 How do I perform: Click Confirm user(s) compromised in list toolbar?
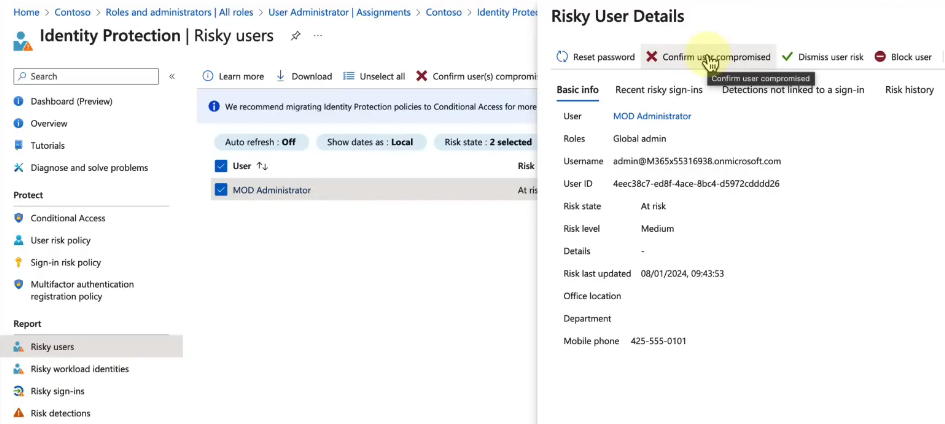coord(476,76)
